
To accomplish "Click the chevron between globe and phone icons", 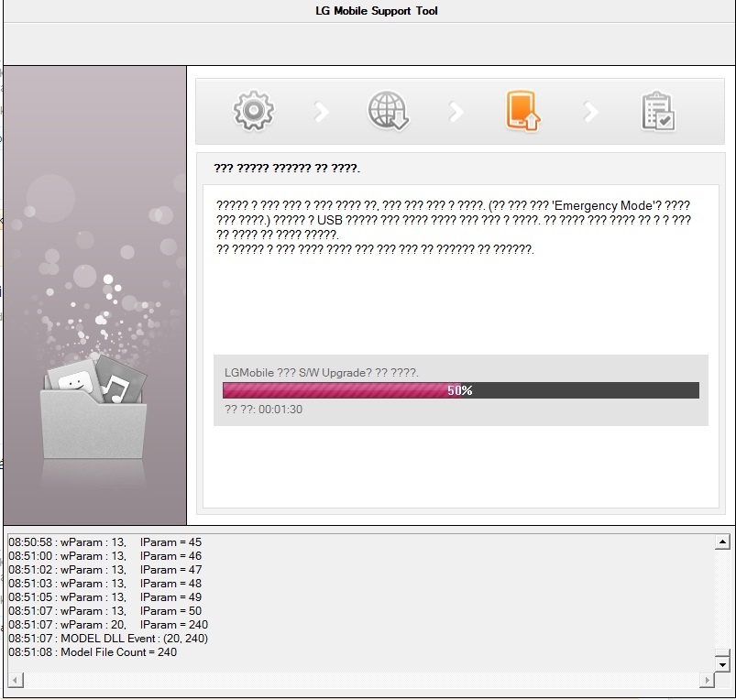I will click(456, 112).
